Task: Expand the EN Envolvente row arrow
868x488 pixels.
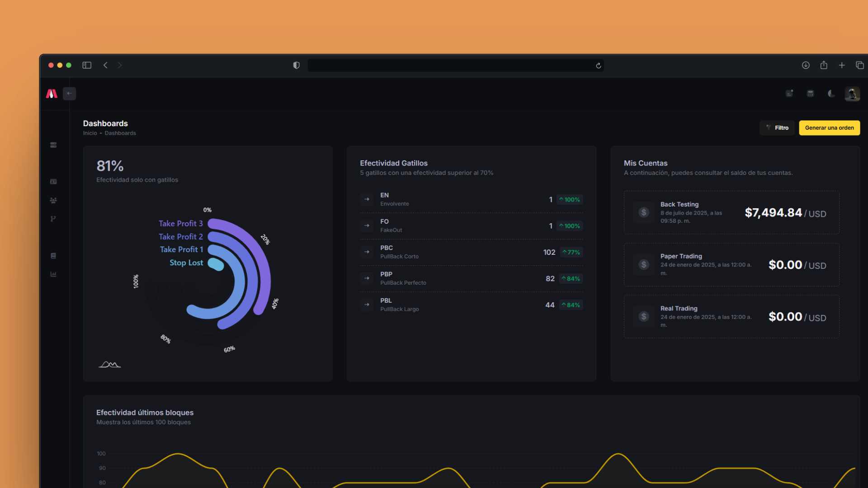Action: click(367, 199)
